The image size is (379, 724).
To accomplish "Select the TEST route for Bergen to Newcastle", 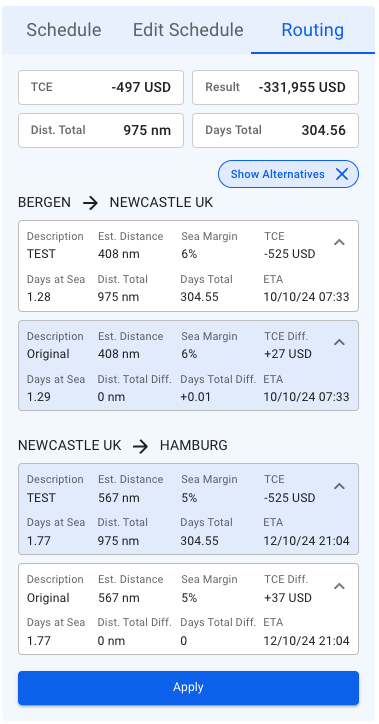I will coord(188,266).
